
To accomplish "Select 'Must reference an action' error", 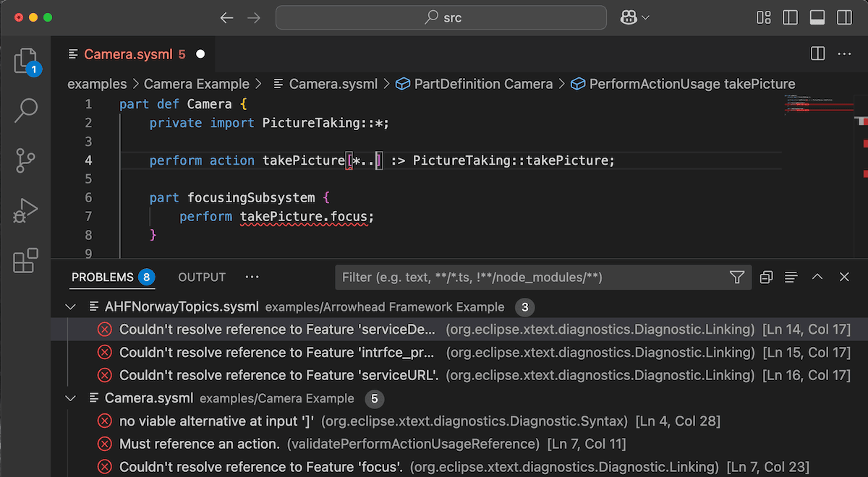I will point(459,444).
